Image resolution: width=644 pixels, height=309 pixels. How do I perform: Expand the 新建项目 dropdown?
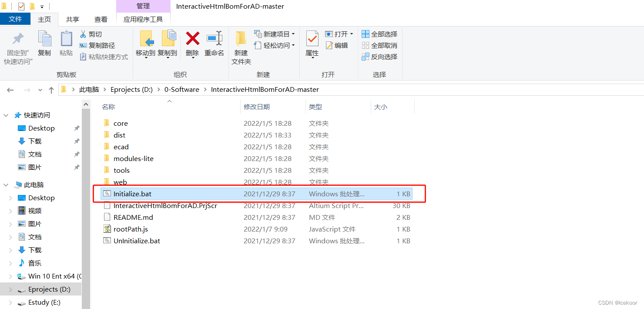294,34
